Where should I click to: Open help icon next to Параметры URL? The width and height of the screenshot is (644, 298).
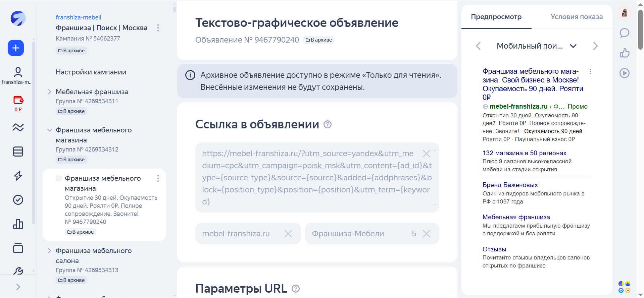[x=296, y=289]
